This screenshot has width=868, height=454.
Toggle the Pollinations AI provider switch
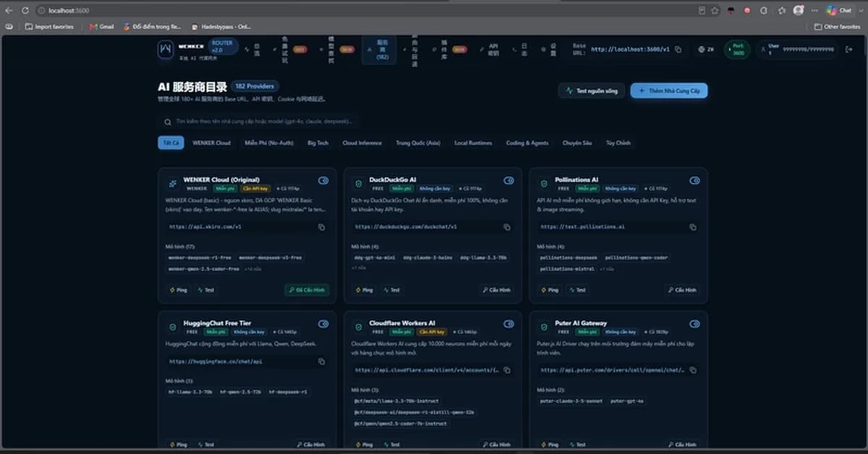point(695,180)
